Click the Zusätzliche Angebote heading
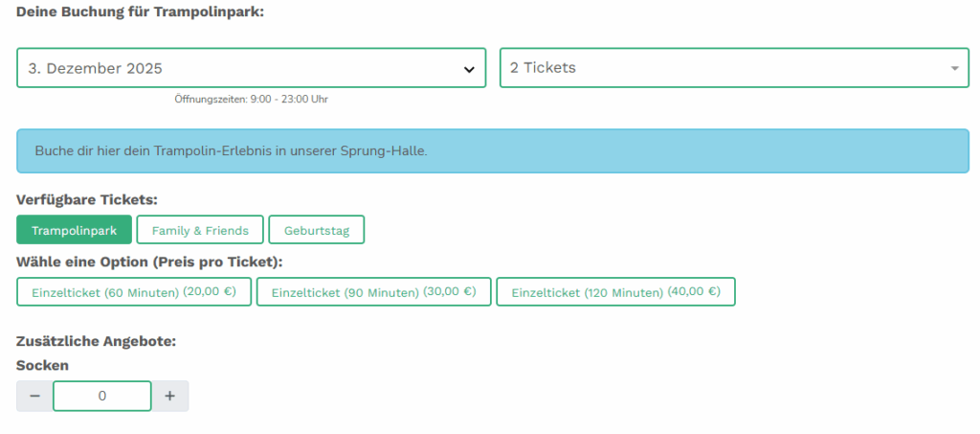 [97, 340]
